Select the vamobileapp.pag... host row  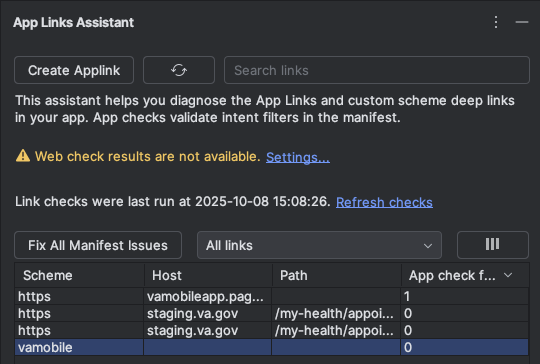(x=271, y=297)
